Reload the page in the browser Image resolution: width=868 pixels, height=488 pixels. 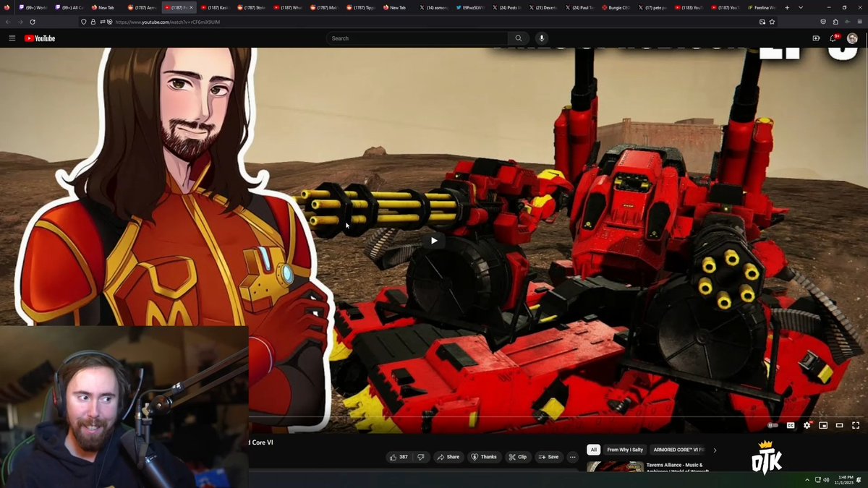[33, 22]
